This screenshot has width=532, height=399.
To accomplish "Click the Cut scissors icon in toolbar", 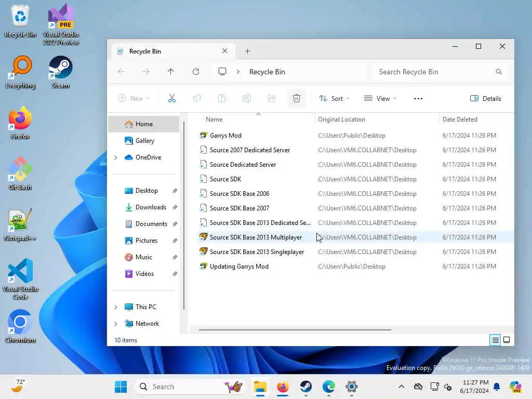I will point(172,98).
